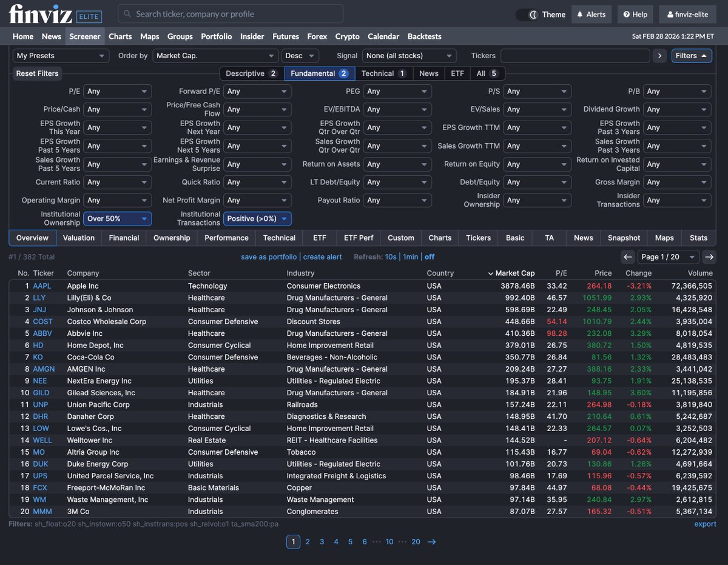The width and height of the screenshot is (728, 565).
Task: Switch to Stats view tab
Action: click(699, 238)
